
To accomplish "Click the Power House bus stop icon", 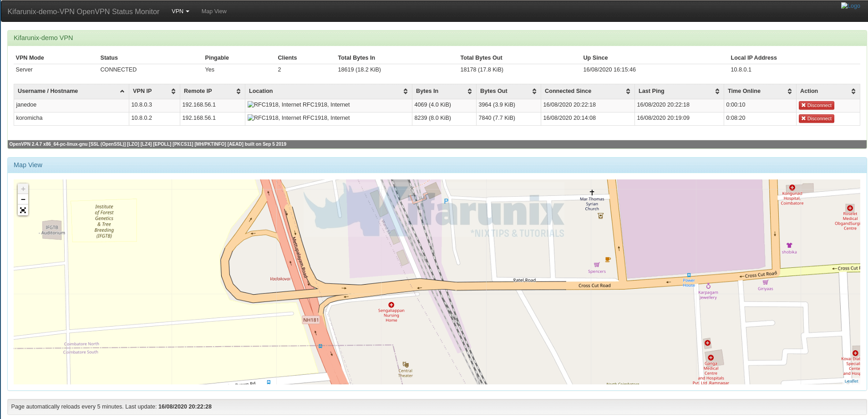I will pos(689,275).
